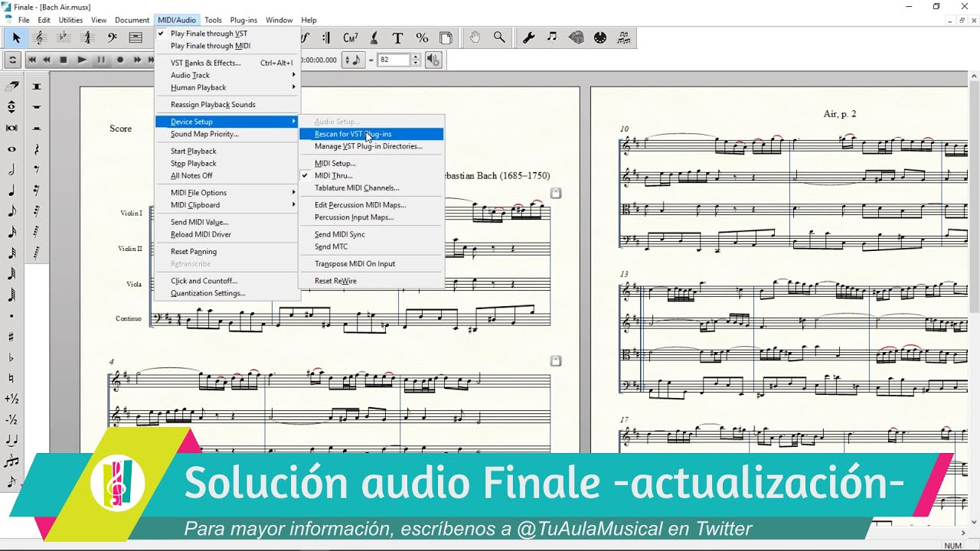Open VST Banks & Effects

pyautogui.click(x=227, y=63)
